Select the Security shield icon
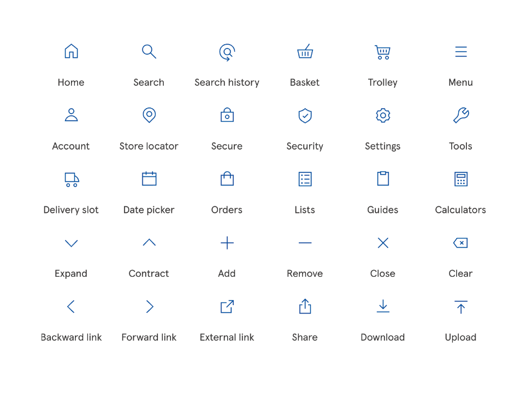 coord(305,116)
